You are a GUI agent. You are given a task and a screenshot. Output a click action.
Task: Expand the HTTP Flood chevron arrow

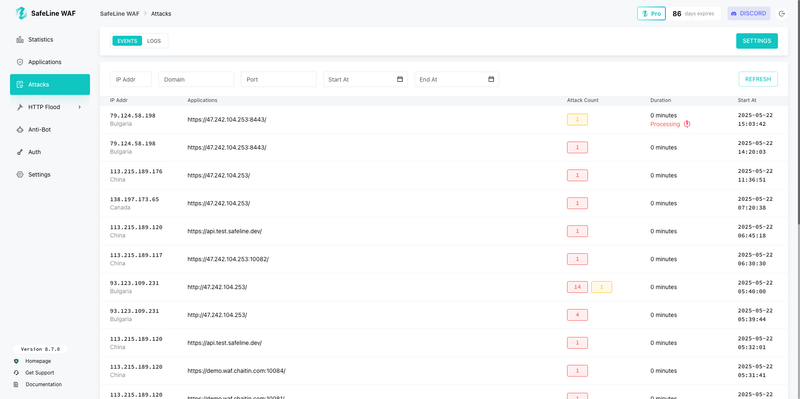pos(80,107)
